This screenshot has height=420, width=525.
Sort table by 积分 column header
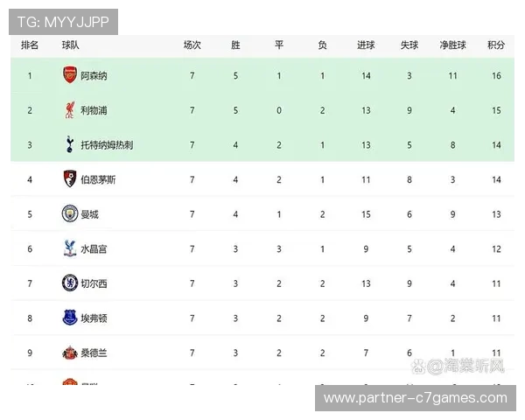coord(496,45)
